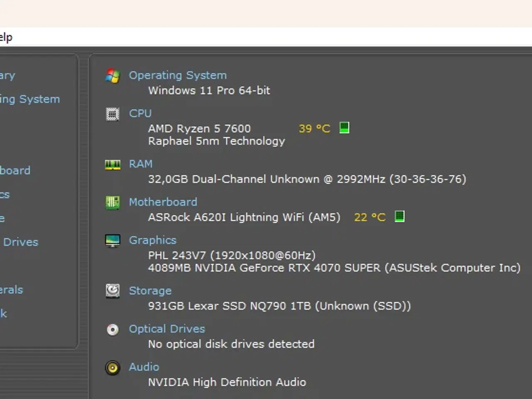Select Peripherals in the sidebar
532x399 pixels.
12,290
